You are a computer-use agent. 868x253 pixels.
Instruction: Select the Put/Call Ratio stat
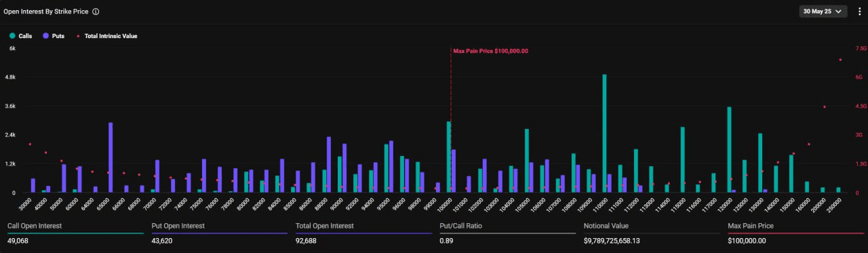click(508, 232)
